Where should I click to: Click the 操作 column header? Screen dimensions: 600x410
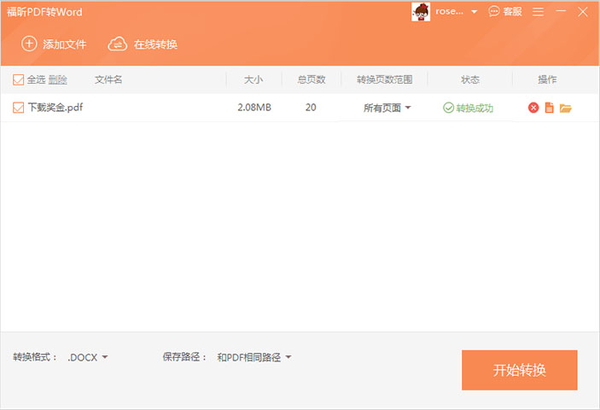click(547, 80)
